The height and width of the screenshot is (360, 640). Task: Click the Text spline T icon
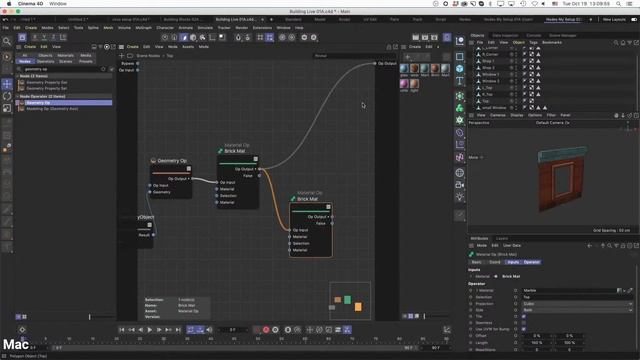[460, 80]
